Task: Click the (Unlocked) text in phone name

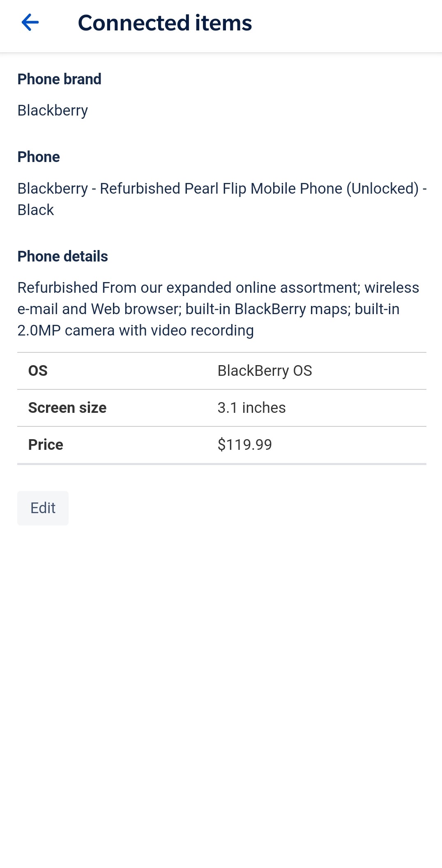Action: [382, 189]
